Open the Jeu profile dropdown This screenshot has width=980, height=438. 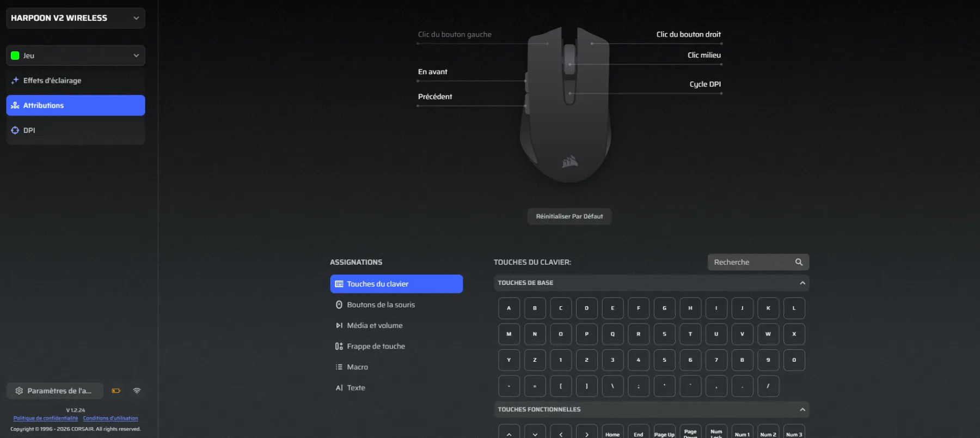(76, 56)
